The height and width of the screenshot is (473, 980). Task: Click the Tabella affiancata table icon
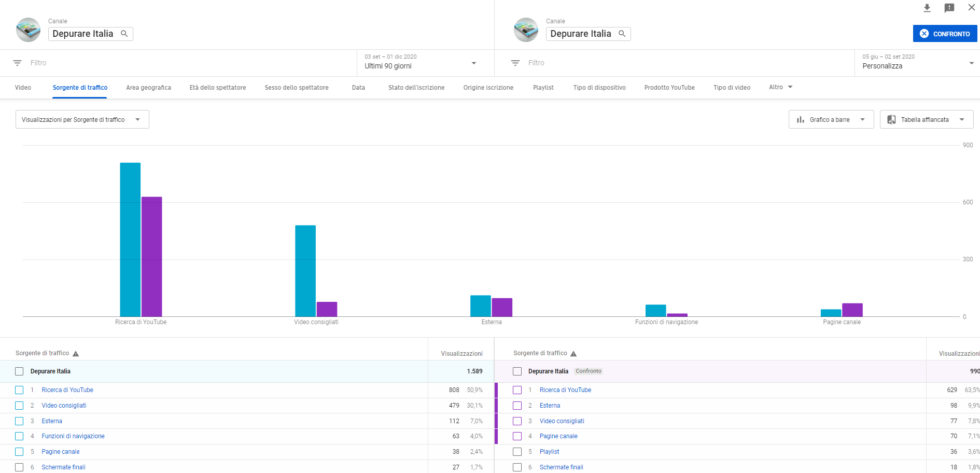(891, 120)
